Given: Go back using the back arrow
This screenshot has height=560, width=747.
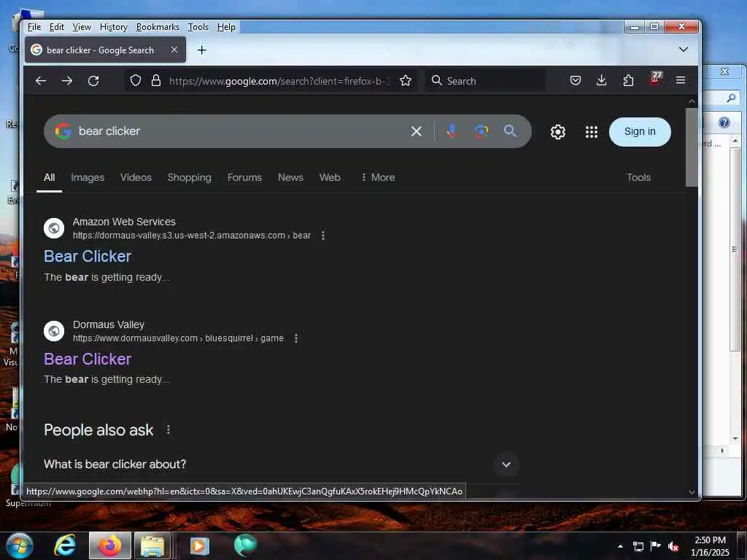Looking at the screenshot, I should 41,81.
